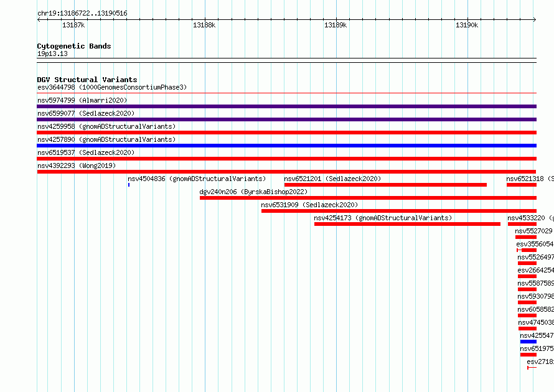Click the 13187k ruler tick label
The height and width of the screenshot is (392, 554).
click(73, 25)
